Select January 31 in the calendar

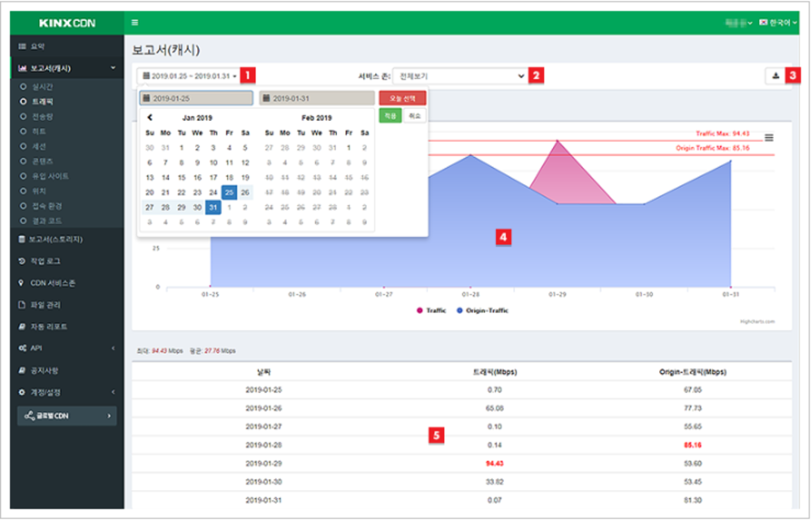212,208
